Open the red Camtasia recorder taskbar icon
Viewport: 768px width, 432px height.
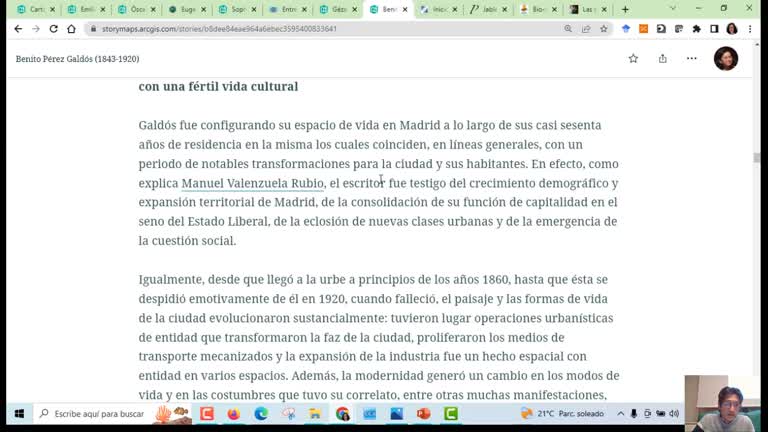[207, 414]
